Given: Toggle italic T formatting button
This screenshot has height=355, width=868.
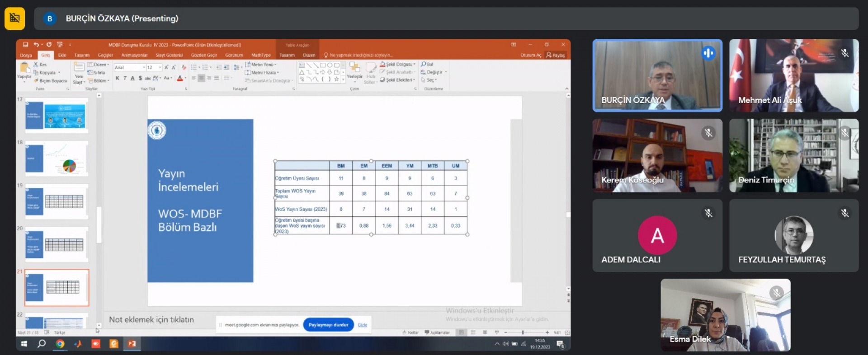Looking at the screenshot, I should click(x=125, y=78).
